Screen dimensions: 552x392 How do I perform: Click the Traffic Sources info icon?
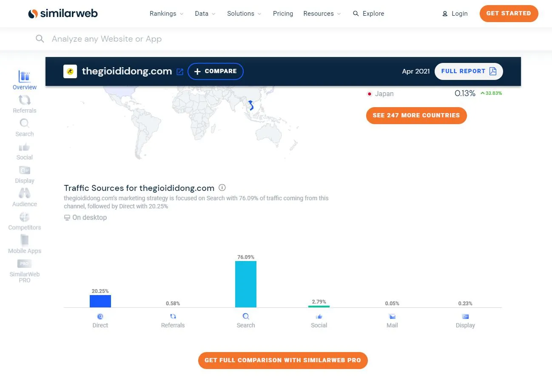(222, 187)
